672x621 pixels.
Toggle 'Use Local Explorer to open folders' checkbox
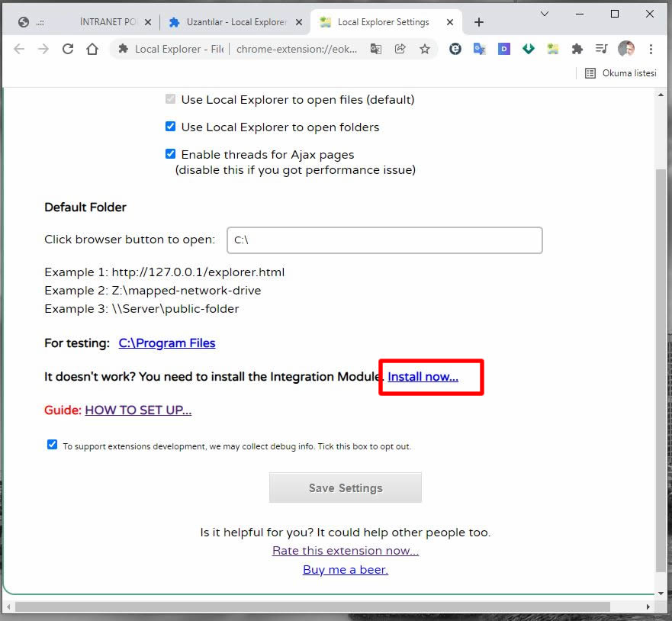tap(170, 127)
